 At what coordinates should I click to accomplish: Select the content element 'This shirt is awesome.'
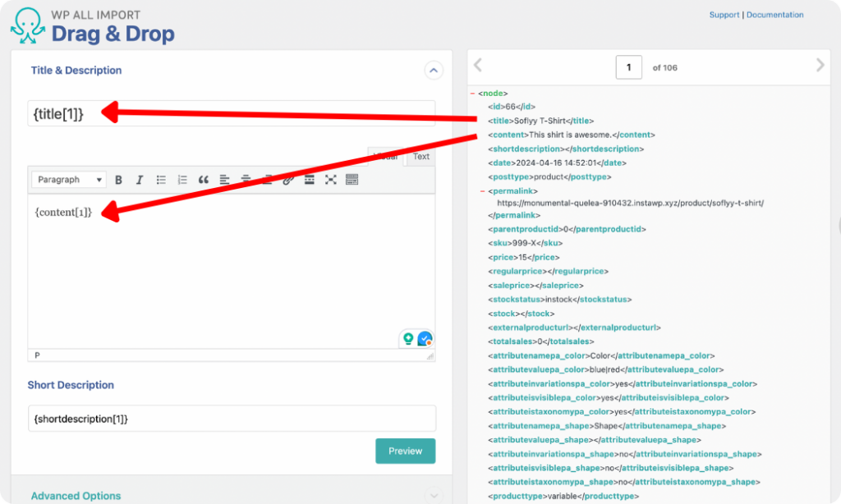(572, 135)
